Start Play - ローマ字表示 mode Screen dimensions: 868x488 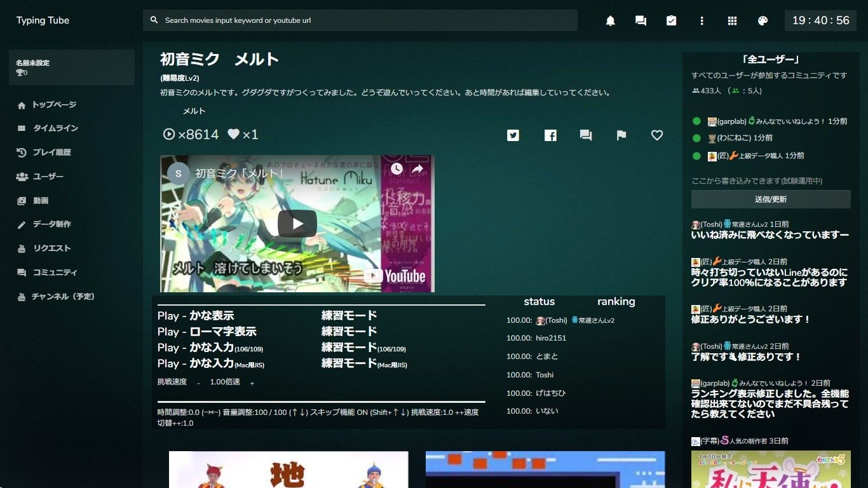pyautogui.click(x=207, y=332)
